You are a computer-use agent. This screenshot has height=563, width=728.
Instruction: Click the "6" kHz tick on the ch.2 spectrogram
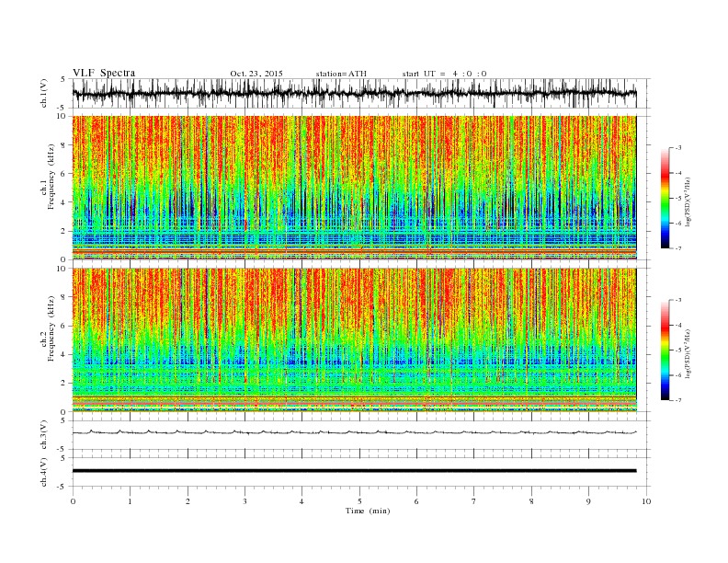click(x=64, y=326)
